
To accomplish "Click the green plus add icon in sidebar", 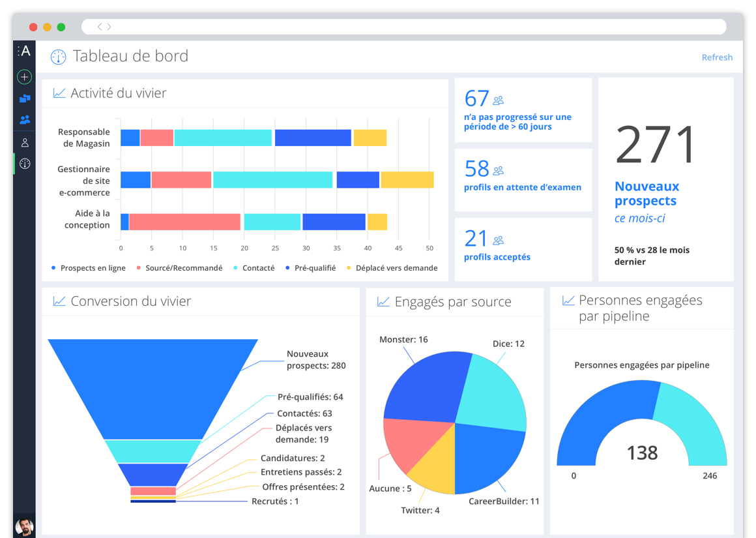I will 25,77.
